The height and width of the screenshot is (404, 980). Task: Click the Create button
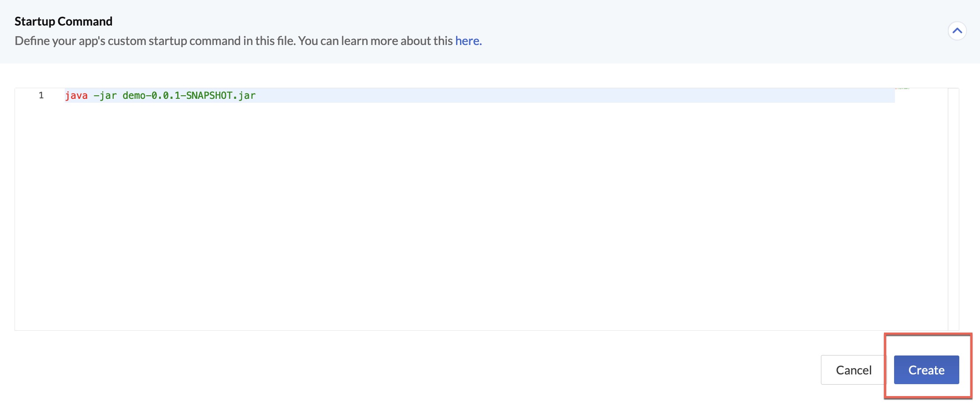click(926, 370)
